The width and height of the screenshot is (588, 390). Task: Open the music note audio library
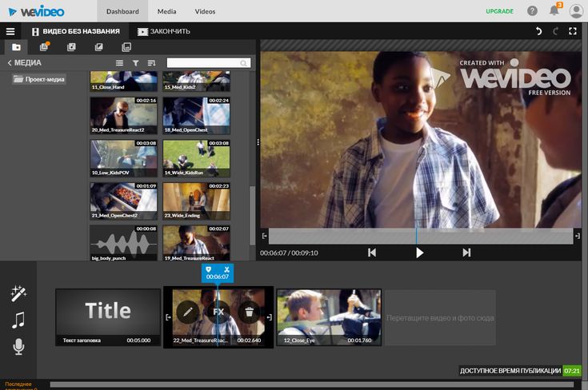coord(18,320)
